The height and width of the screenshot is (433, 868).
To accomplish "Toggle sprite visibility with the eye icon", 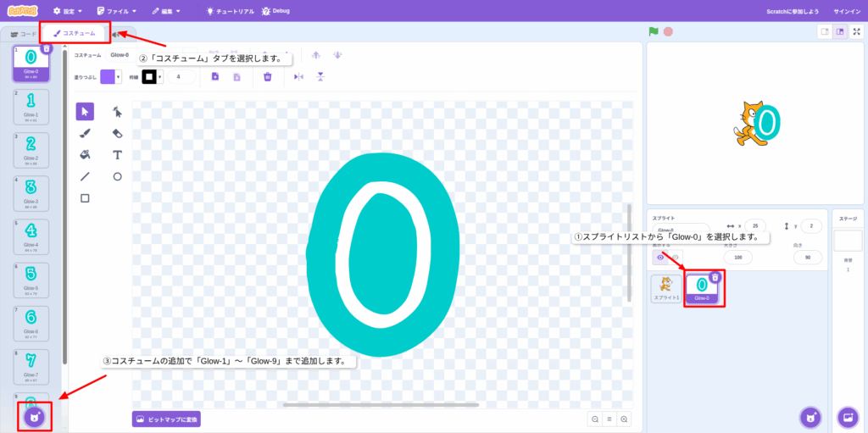I will [661, 257].
